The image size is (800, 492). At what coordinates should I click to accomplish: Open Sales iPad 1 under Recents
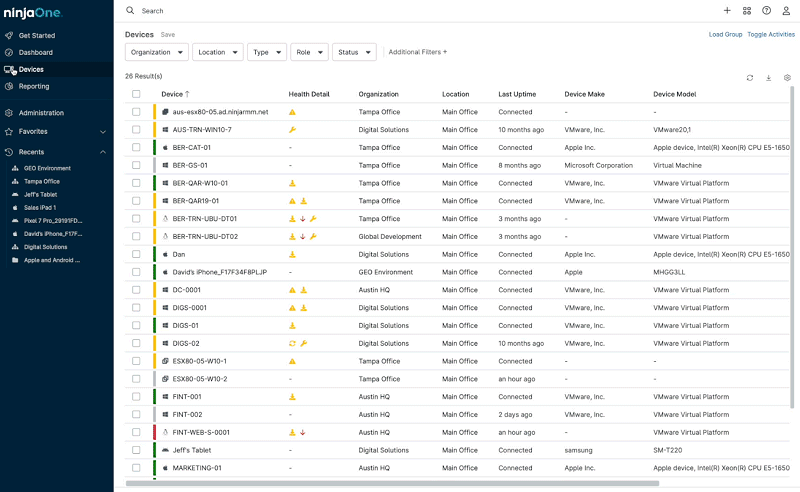coord(40,207)
